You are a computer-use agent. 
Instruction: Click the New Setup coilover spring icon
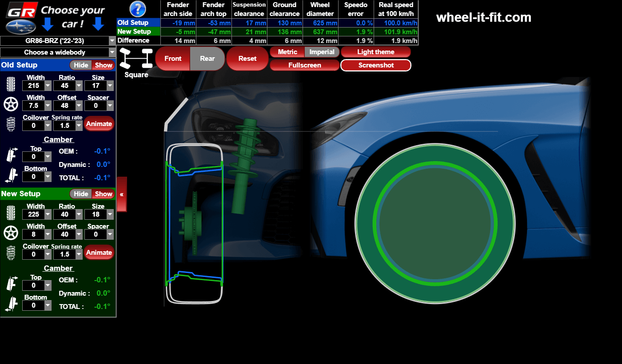11,253
